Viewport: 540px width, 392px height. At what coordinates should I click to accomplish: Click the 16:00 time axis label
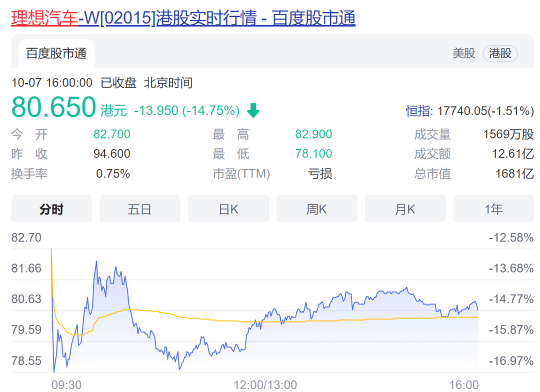[463, 385]
